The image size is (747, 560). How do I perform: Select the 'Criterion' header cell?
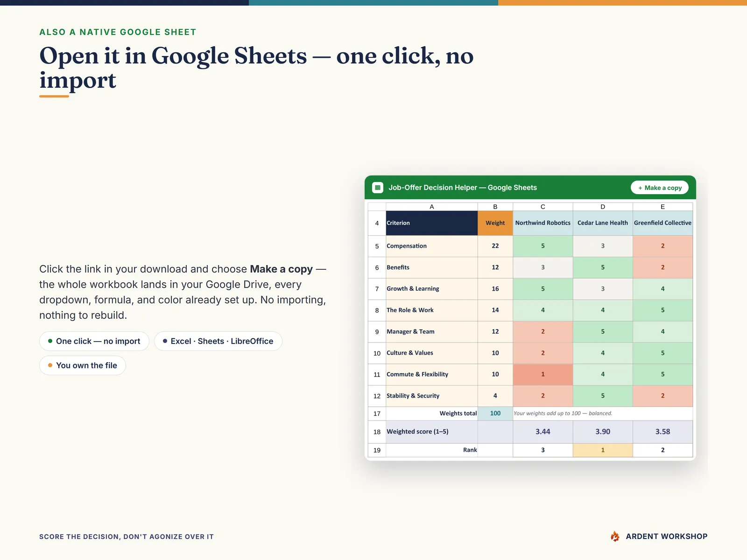[x=432, y=223]
